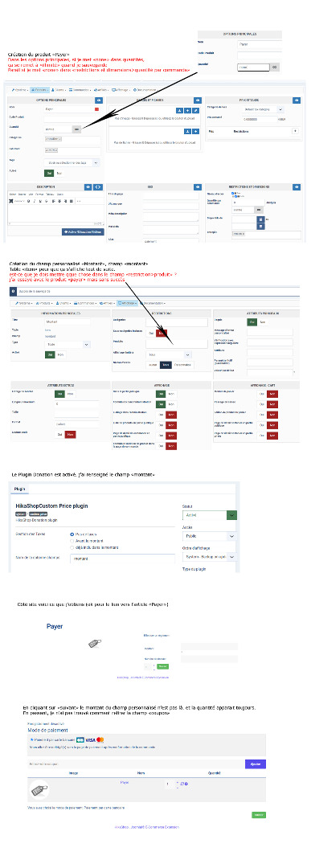Click green Suivant button at checkout
Viewport: 311px width, 868px height.
point(258,815)
